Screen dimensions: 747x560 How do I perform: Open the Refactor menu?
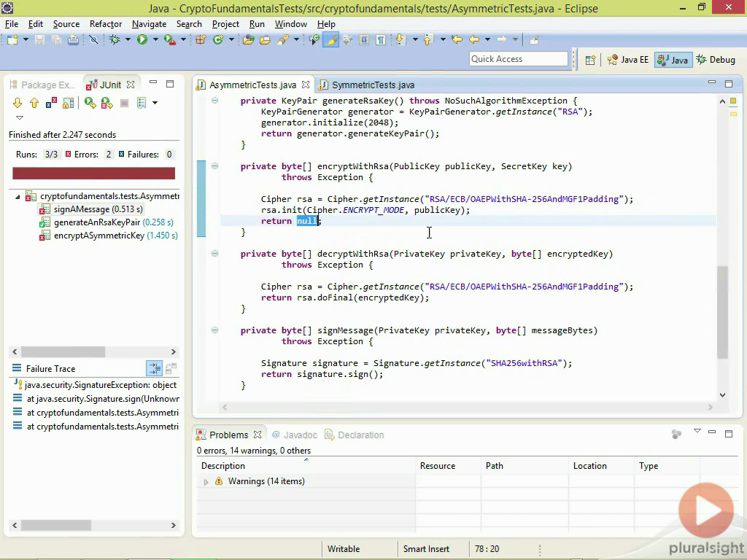pyautogui.click(x=106, y=24)
